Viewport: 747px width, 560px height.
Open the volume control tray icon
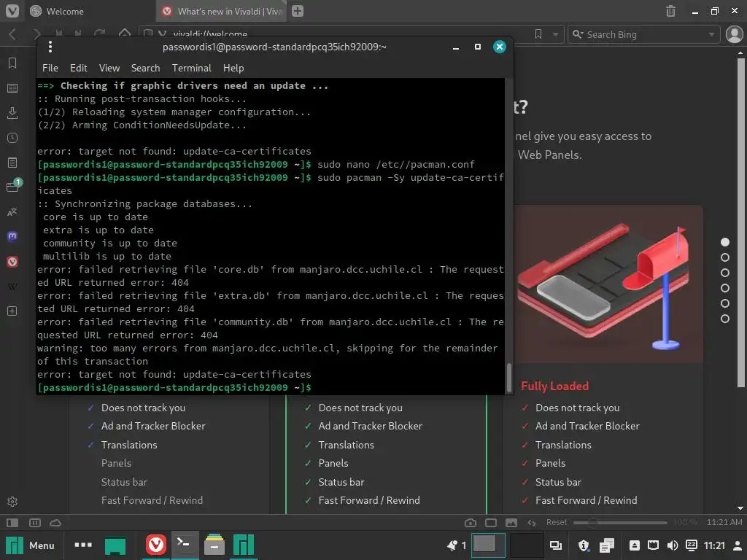[672, 545]
